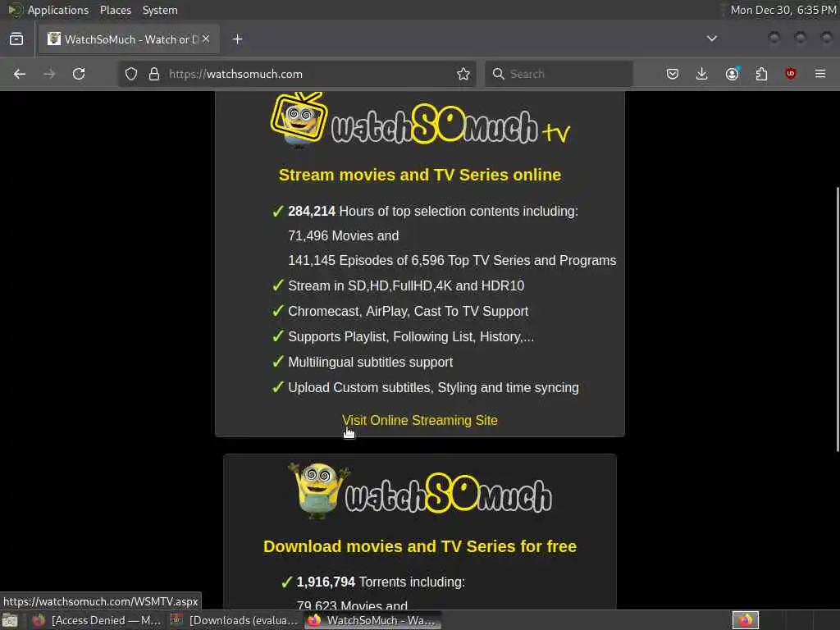
Task: Close the WatchSoMuch tab
Action: [x=206, y=39]
